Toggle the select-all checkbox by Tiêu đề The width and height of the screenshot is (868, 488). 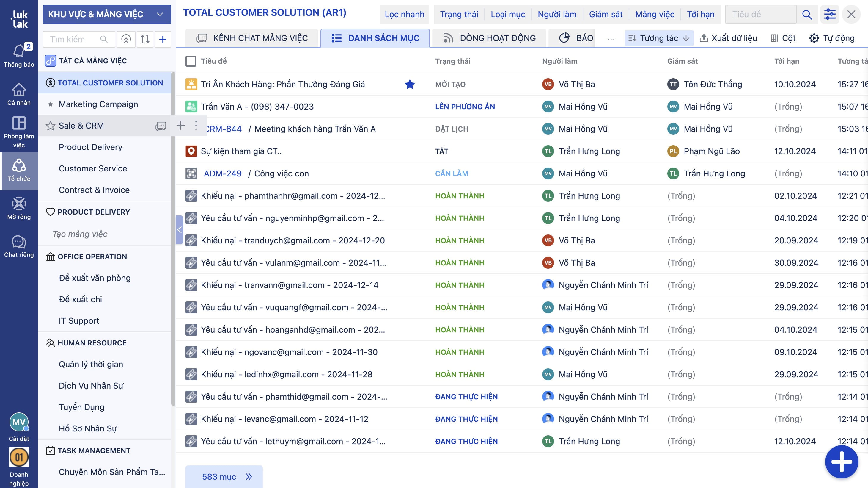tap(191, 61)
